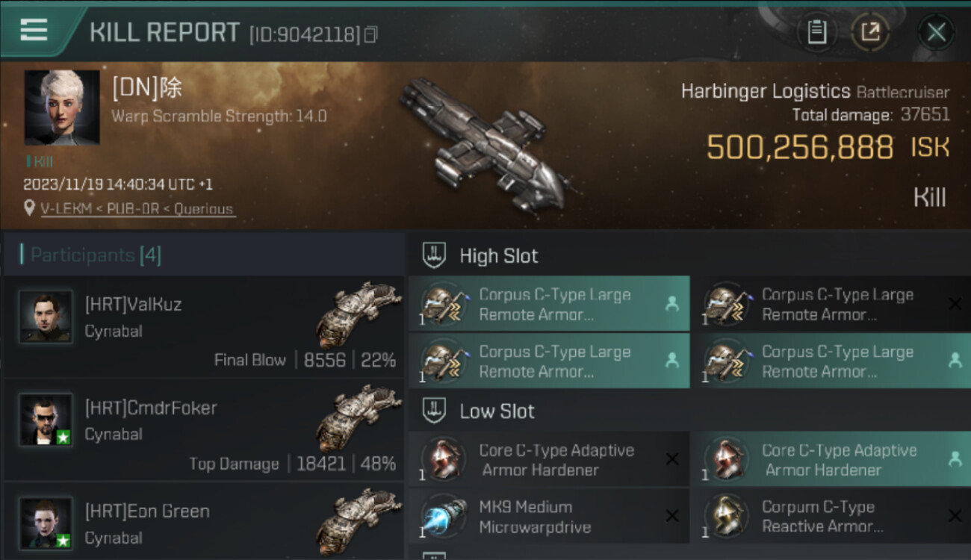Open the [HRT]Eon Green pilot portrait

(46, 524)
